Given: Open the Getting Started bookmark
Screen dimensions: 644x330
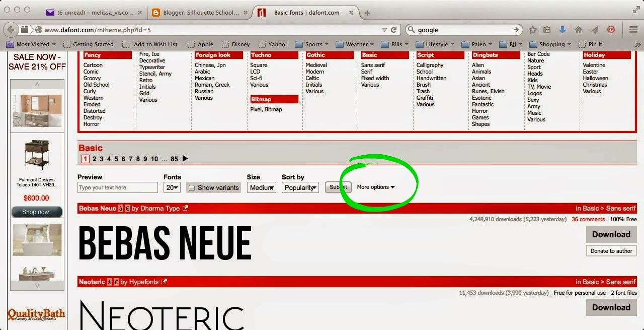Looking at the screenshot, I should click(x=89, y=44).
